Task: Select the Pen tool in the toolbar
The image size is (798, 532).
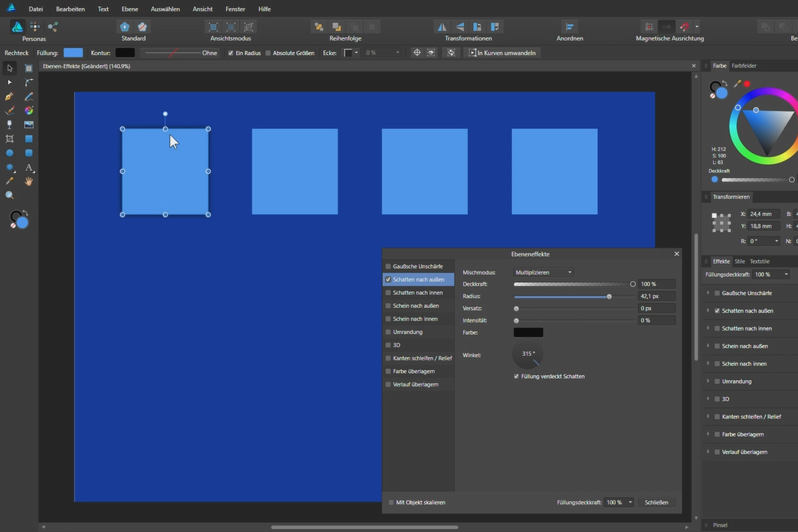Action: tap(9, 96)
